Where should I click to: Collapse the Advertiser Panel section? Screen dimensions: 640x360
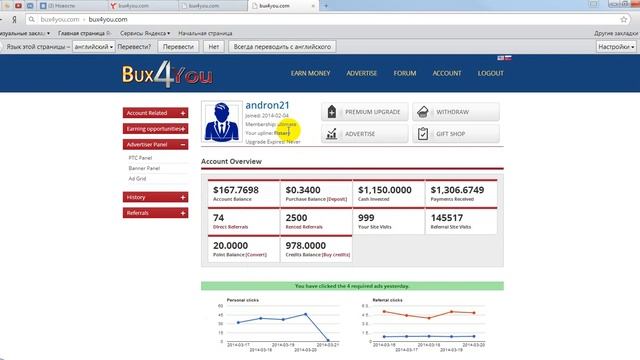[x=156, y=144]
